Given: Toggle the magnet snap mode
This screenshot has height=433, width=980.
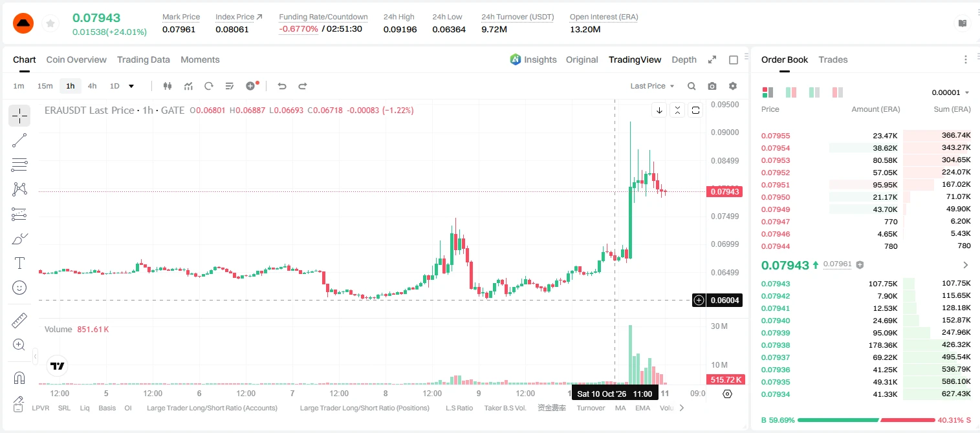Looking at the screenshot, I should coord(19,378).
